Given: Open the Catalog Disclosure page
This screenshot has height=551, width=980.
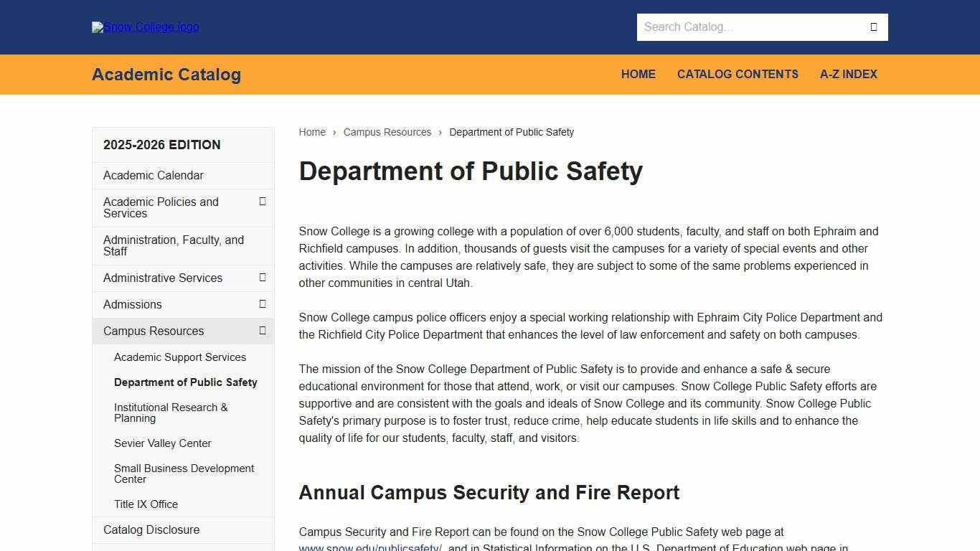Looking at the screenshot, I should (151, 529).
